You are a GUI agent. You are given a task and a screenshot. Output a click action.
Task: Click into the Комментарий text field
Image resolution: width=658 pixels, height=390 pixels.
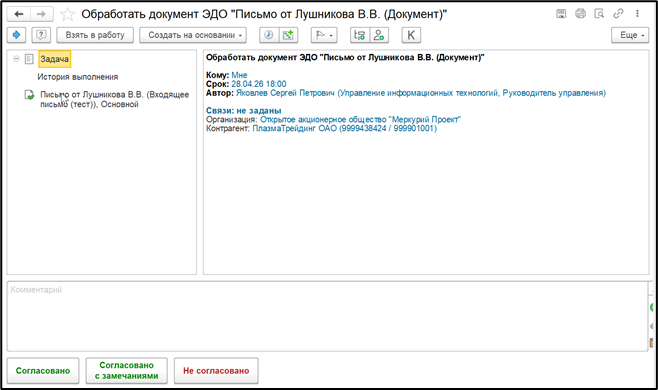[x=327, y=316]
